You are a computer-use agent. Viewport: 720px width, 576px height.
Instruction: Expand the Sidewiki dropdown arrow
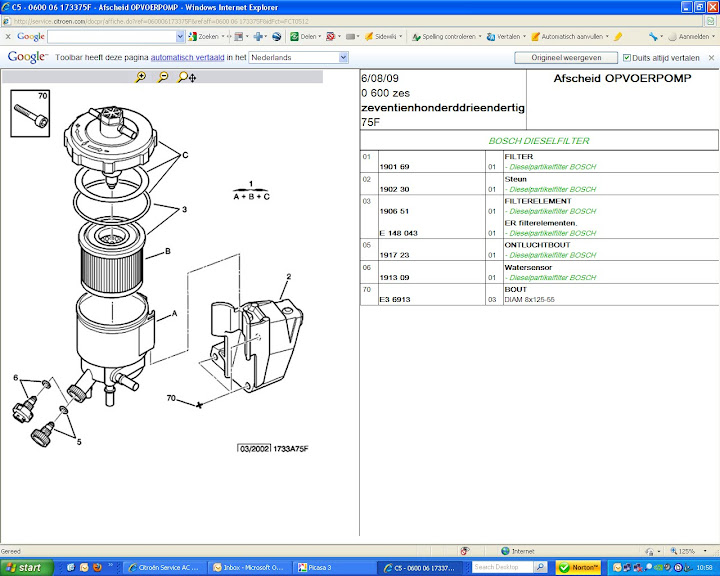[400, 36]
